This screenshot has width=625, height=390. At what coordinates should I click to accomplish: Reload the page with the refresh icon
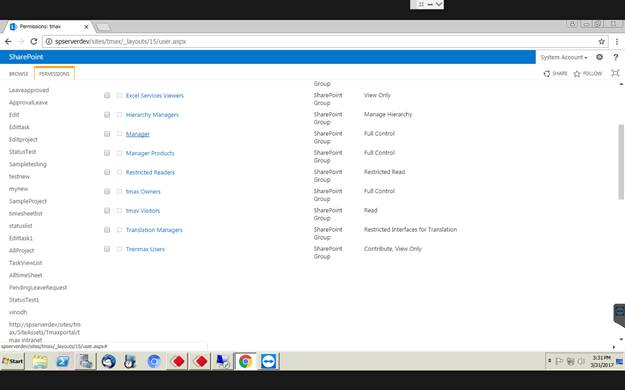click(x=34, y=41)
